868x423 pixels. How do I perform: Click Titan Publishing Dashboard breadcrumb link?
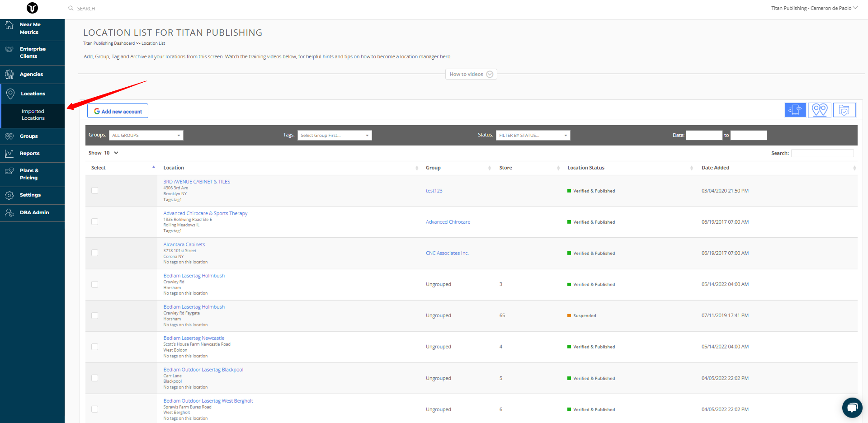click(109, 43)
